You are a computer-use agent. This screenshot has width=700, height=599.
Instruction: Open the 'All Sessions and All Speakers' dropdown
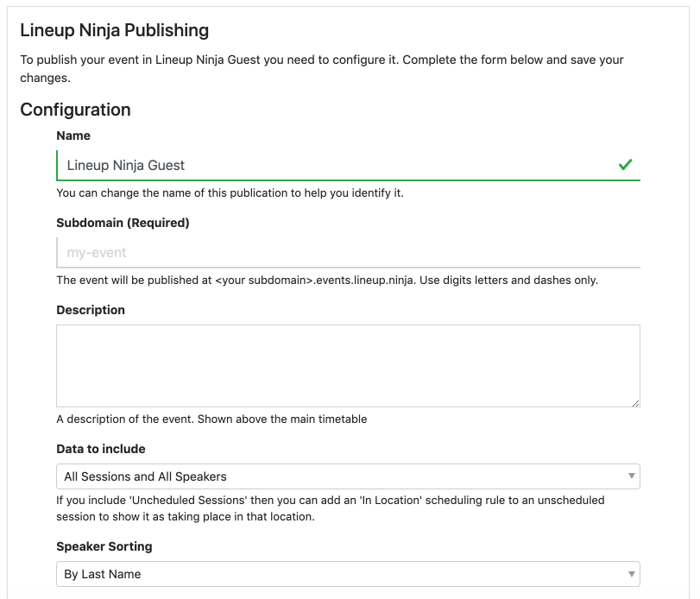coord(348,476)
